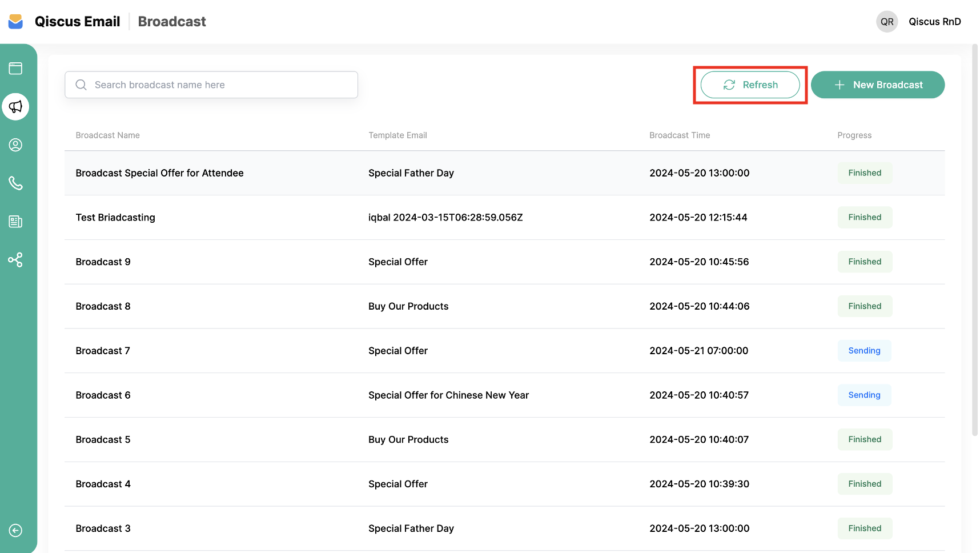The width and height of the screenshot is (980, 553).
Task: Click the Qiscus Email logo icon
Action: click(16, 22)
